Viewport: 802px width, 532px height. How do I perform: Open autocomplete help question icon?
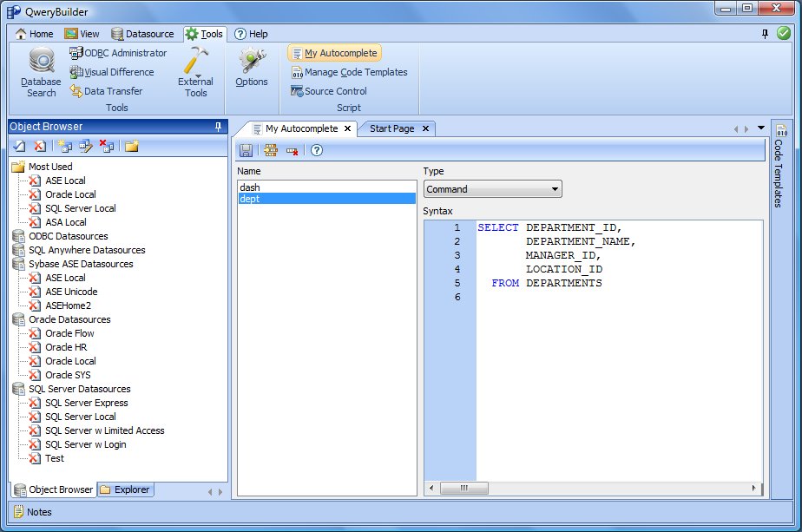[317, 150]
